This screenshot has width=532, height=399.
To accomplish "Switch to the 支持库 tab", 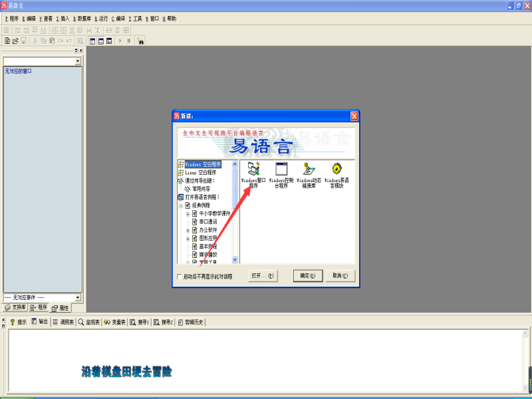I will [x=15, y=307].
